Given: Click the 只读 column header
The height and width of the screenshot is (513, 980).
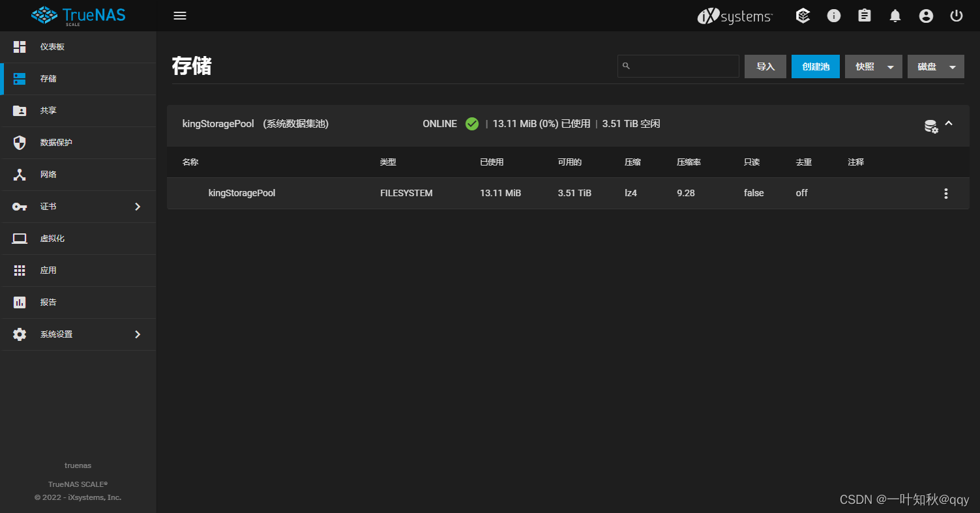Looking at the screenshot, I should click(752, 162).
